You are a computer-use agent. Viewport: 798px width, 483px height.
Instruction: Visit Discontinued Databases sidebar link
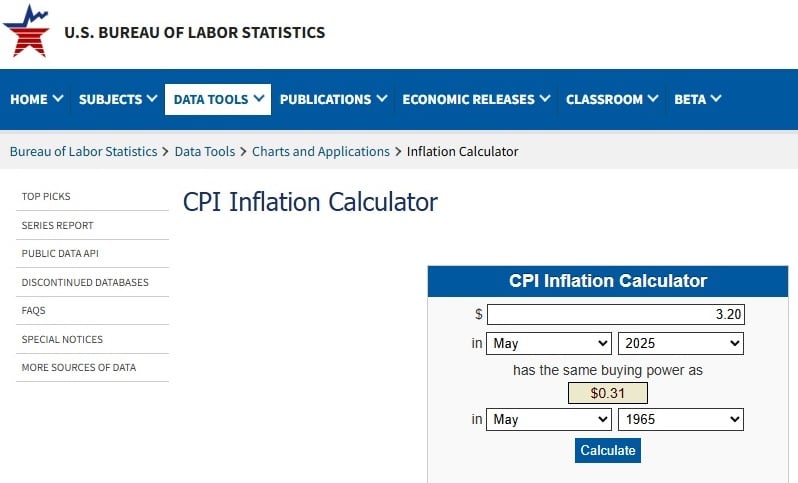84,283
